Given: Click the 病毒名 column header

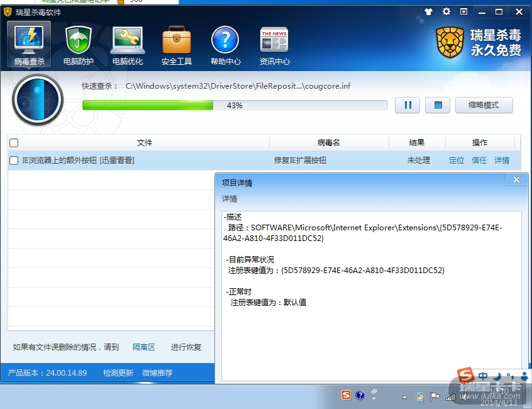Looking at the screenshot, I should tap(329, 143).
